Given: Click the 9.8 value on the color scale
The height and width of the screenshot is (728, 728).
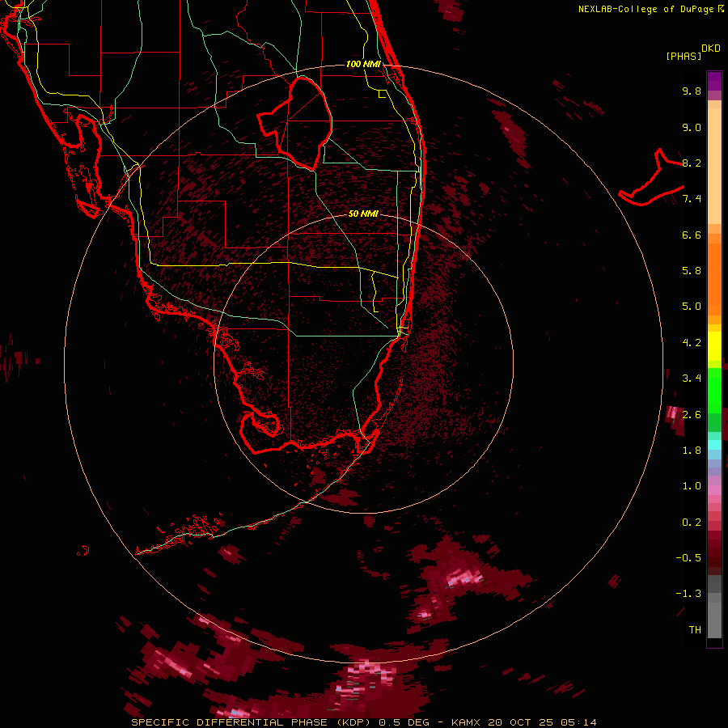Looking at the screenshot, I should point(692,91).
